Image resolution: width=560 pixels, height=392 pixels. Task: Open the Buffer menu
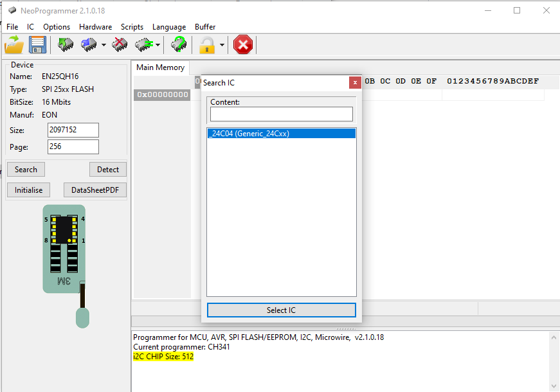(x=205, y=27)
